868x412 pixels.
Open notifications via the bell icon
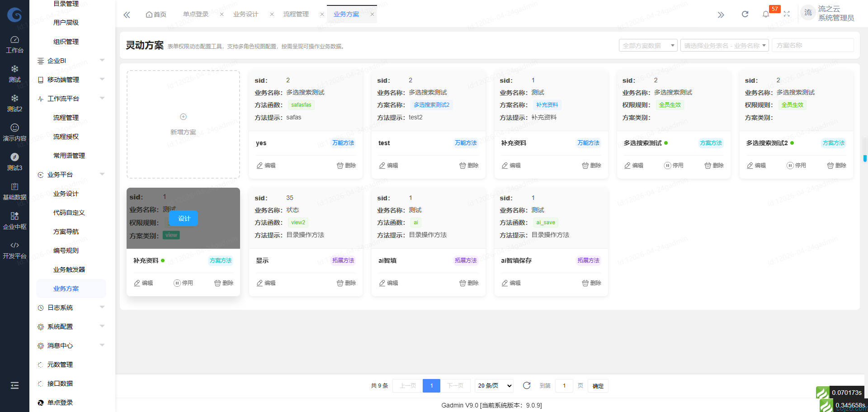tap(766, 14)
